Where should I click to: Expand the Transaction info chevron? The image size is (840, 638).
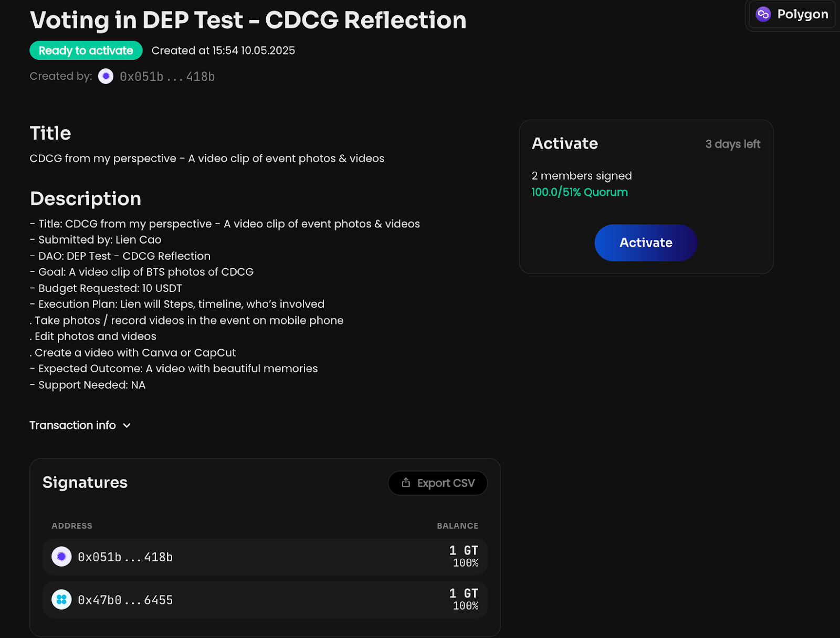click(x=127, y=425)
